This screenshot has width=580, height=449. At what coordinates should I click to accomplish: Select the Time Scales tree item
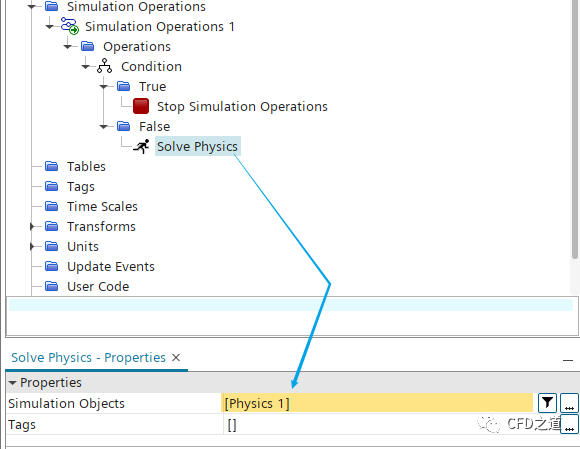[102, 206]
